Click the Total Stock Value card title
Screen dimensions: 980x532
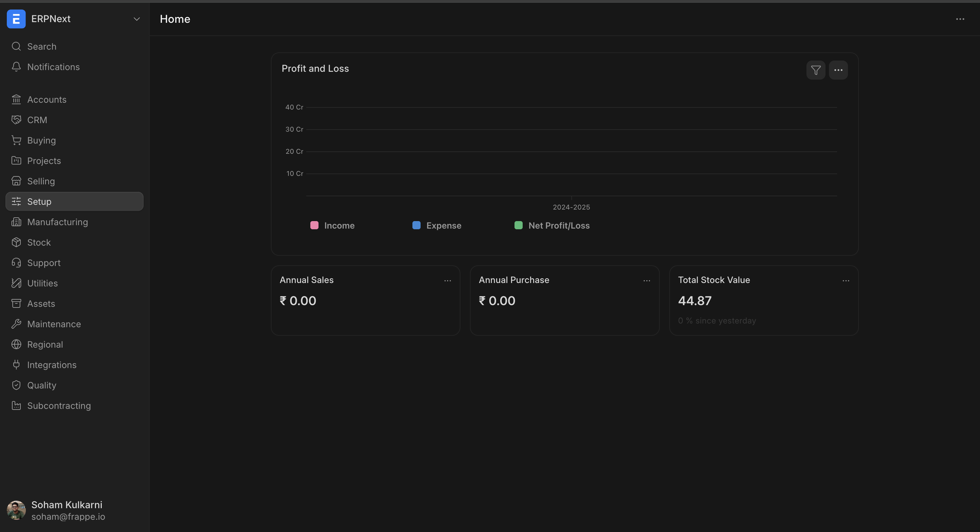pos(714,280)
